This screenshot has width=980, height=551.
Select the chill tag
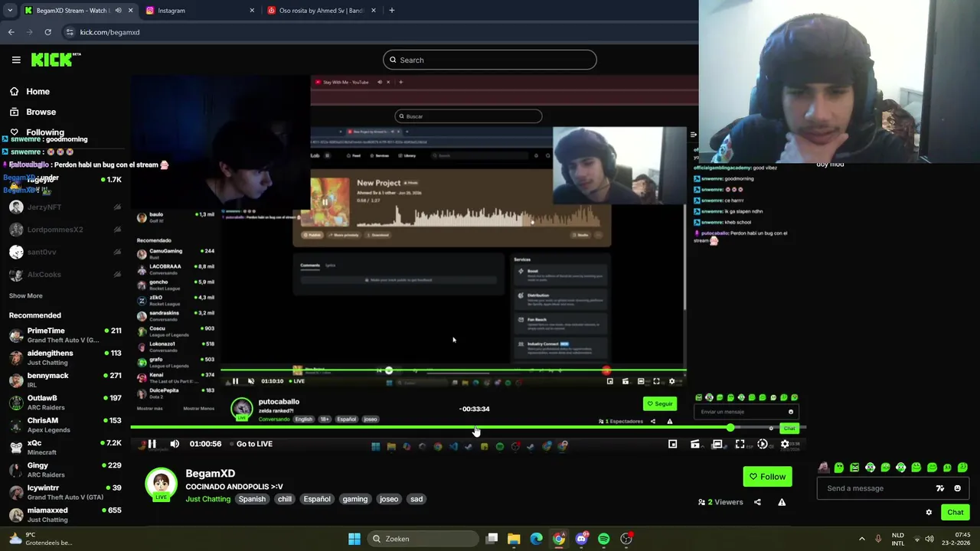pyautogui.click(x=285, y=499)
